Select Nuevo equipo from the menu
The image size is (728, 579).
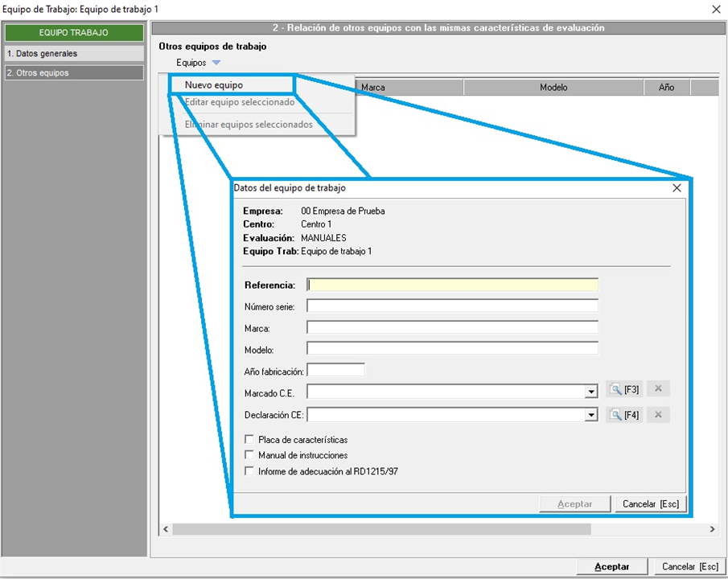coord(214,84)
